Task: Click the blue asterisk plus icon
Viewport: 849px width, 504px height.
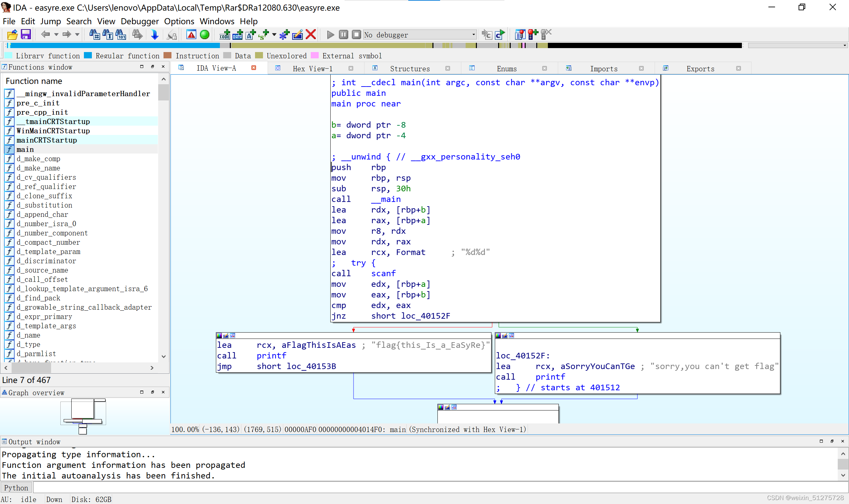Action: coord(284,34)
